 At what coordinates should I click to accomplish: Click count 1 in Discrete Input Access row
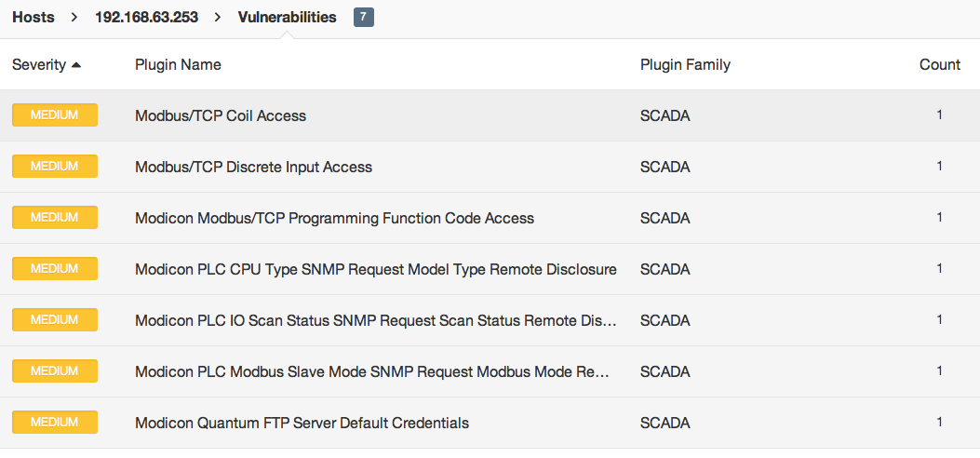pos(939,167)
